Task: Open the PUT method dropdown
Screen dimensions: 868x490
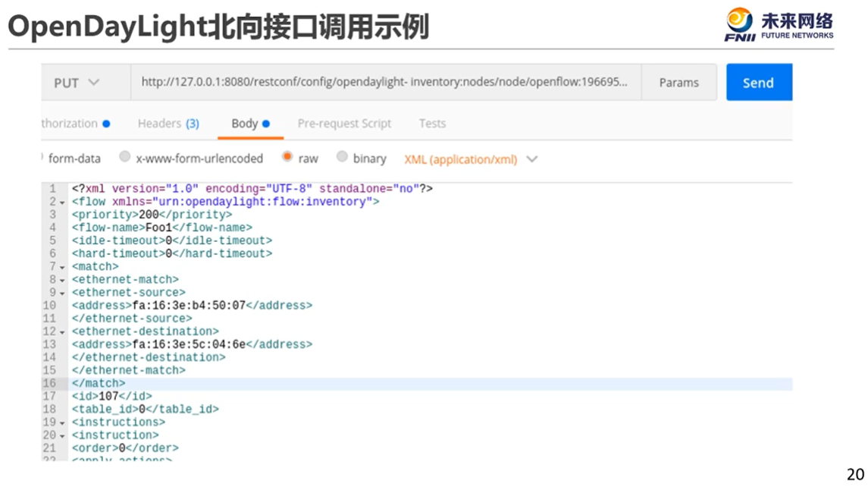Action: point(86,83)
